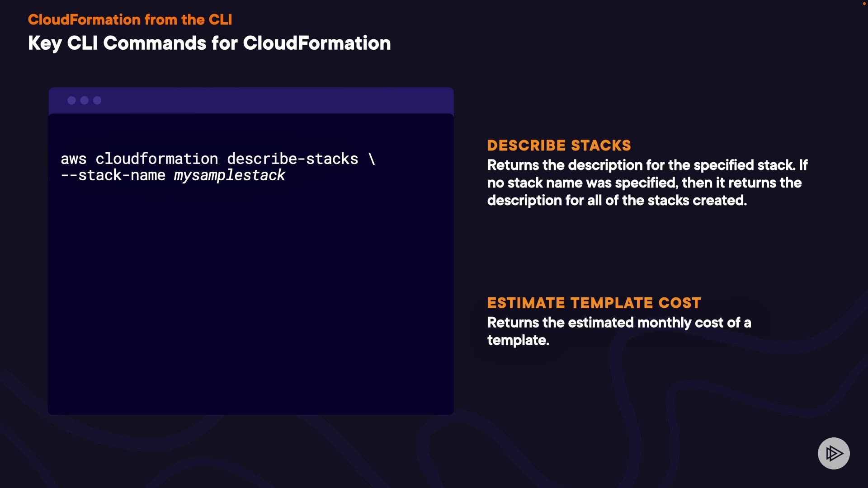The width and height of the screenshot is (868, 488).
Task: Click the 'Key CLI Commands for CloudFormation' title
Action: (x=209, y=43)
